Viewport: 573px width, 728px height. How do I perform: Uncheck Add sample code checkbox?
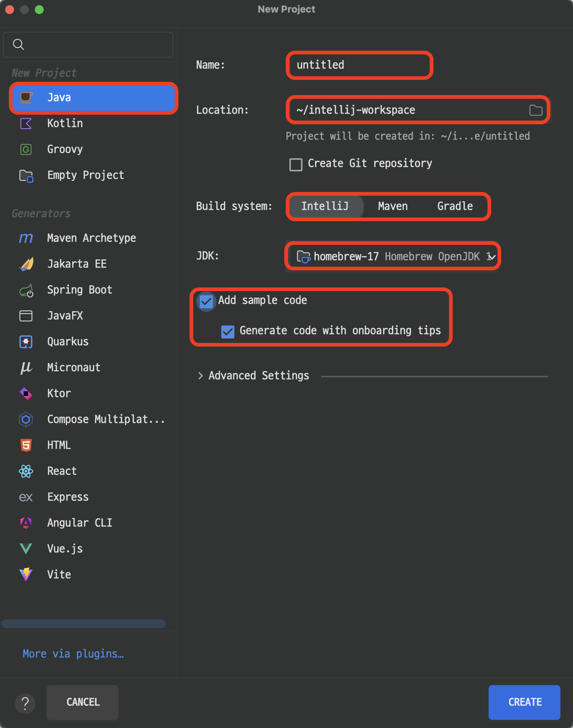pos(206,301)
